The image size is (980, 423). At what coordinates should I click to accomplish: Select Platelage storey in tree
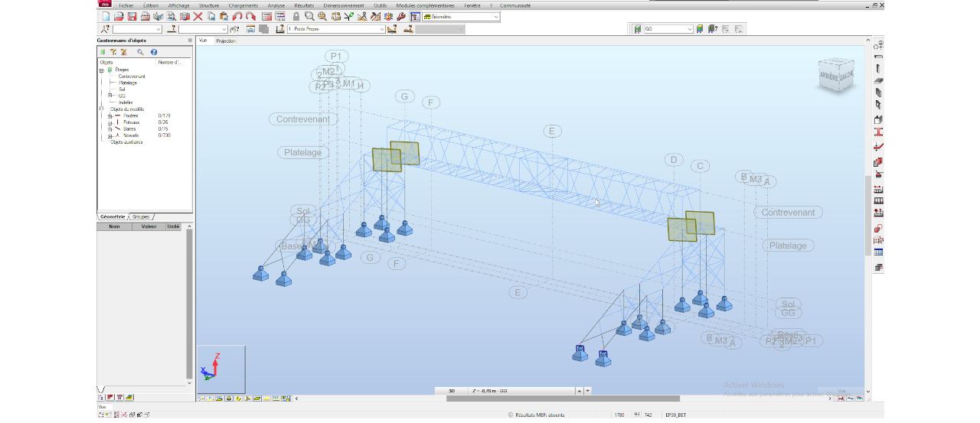point(128,83)
